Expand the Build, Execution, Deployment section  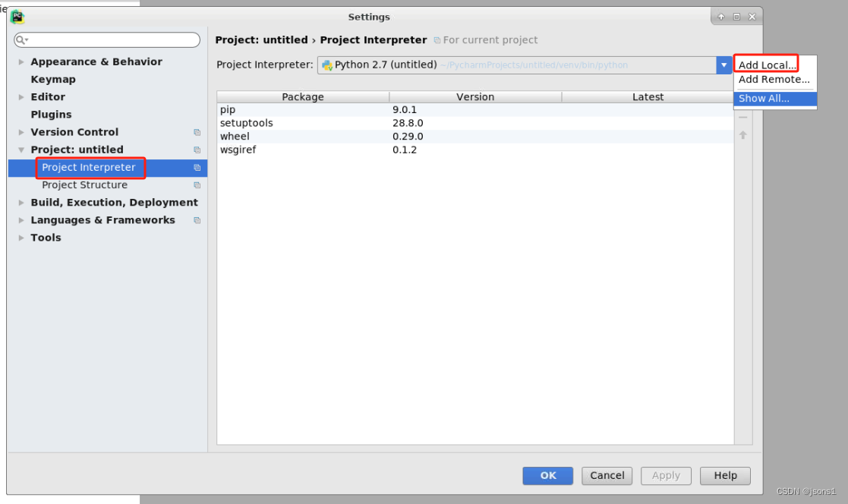[x=20, y=202]
